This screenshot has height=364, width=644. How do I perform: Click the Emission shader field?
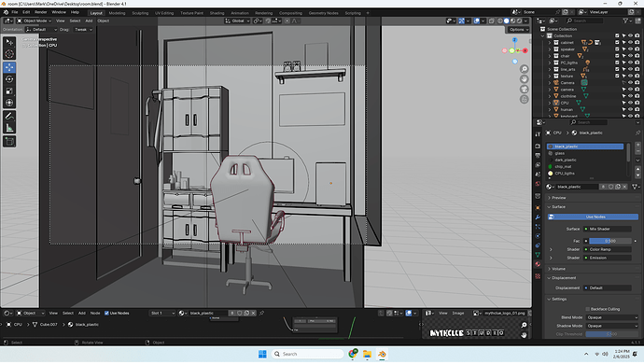[608, 258]
